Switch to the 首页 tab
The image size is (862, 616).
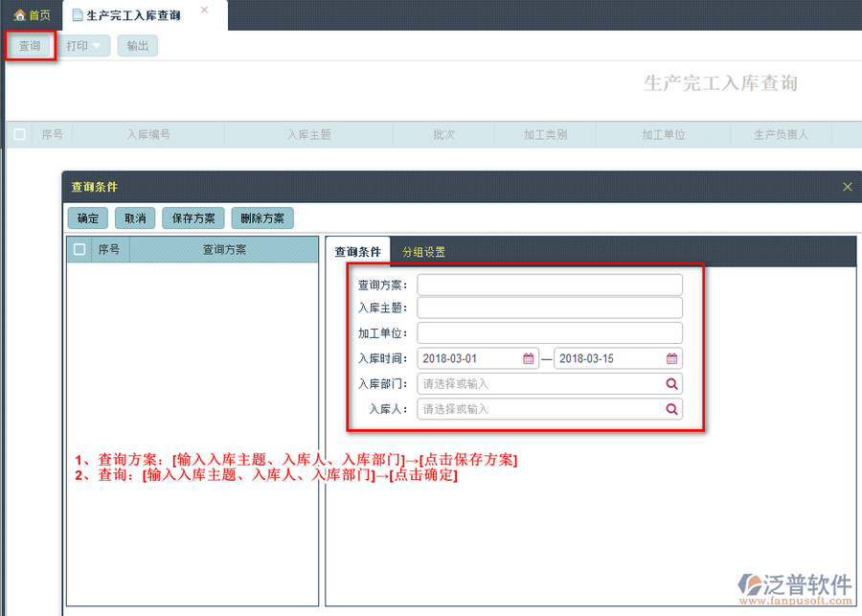coord(33,15)
